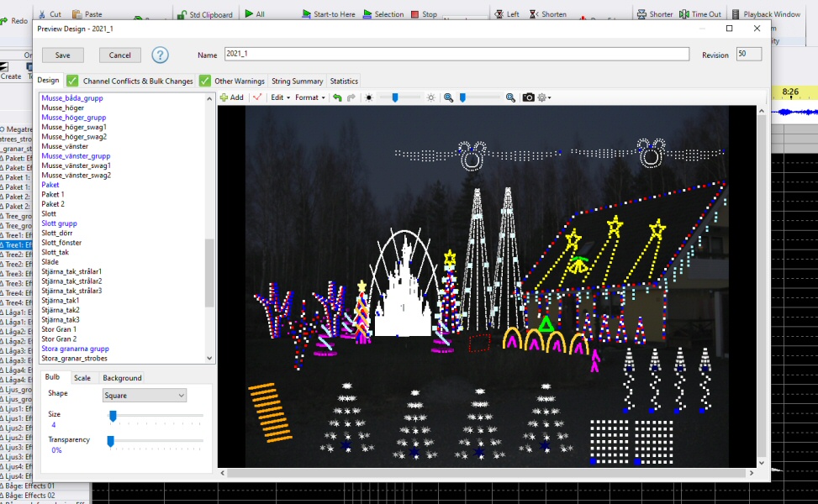Click the Left tool in the background toolbar
The width and height of the screenshot is (818, 504).
507,14
